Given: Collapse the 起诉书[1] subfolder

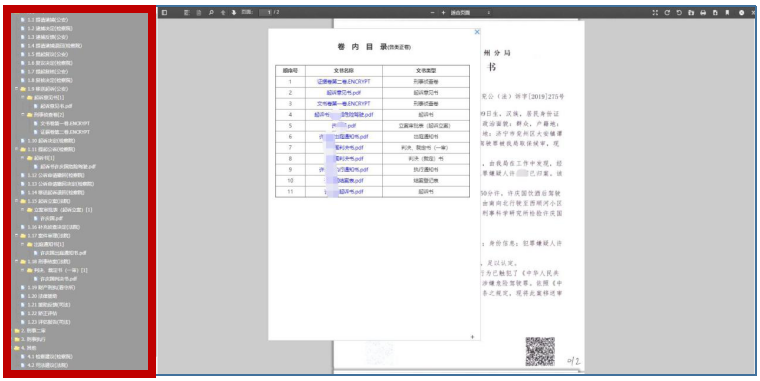Looking at the screenshot, I should click(23, 158).
